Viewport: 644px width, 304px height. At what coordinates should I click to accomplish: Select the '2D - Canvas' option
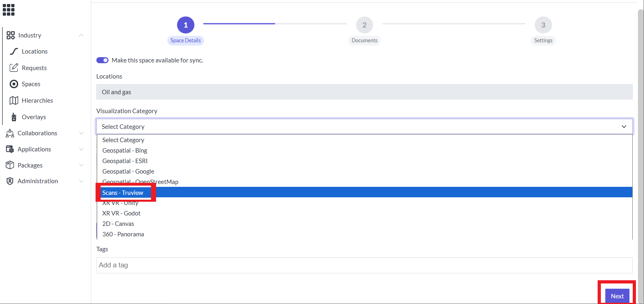(x=365, y=224)
